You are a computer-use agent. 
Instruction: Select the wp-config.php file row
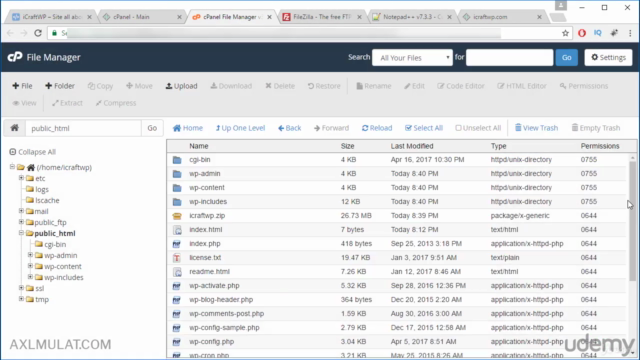pyautogui.click(x=396, y=342)
